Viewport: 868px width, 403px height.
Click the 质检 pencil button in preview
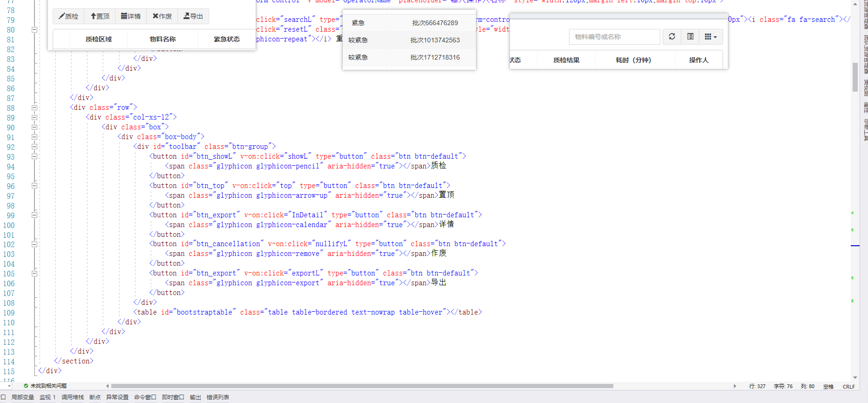tap(68, 16)
